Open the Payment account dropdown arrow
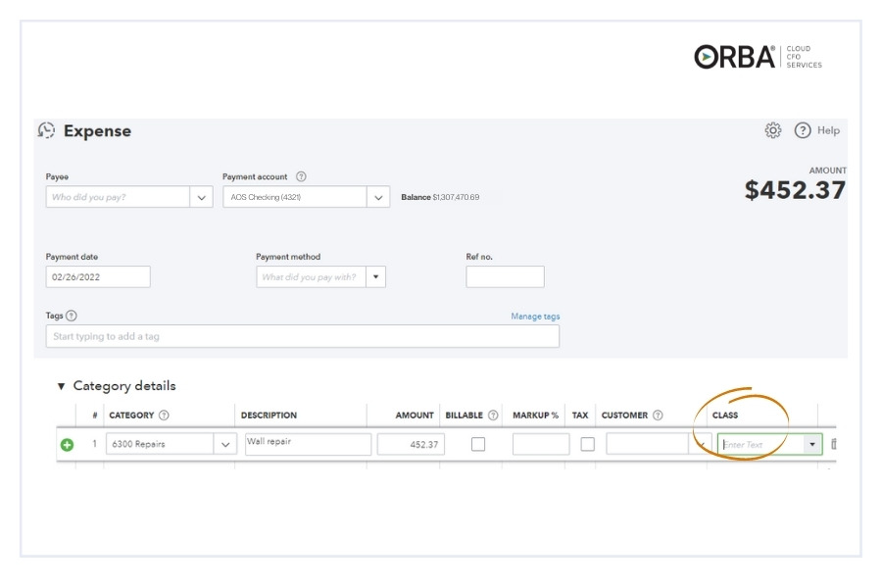The height and width of the screenshot is (588, 882). click(378, 197)
